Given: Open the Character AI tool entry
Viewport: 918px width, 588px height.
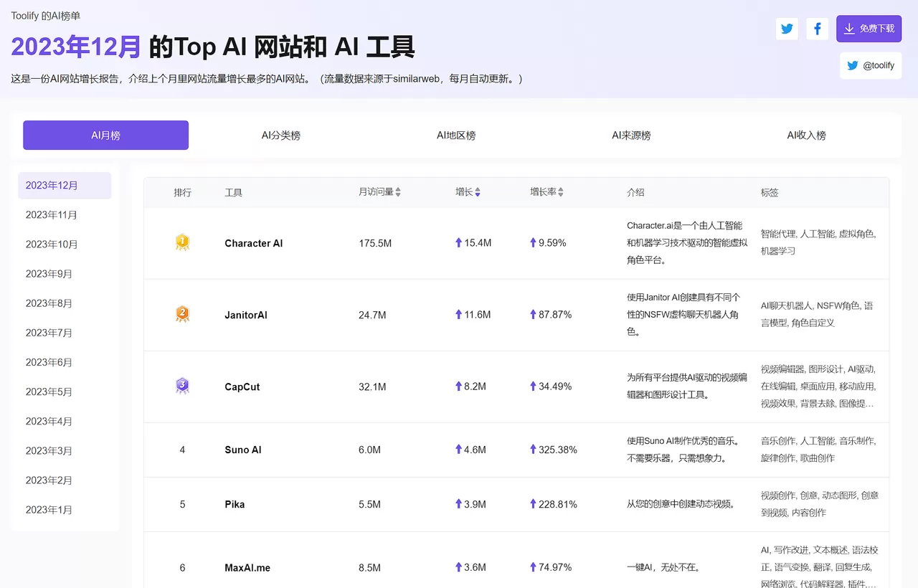Looking at the screenshot, I should click(253, 242).
